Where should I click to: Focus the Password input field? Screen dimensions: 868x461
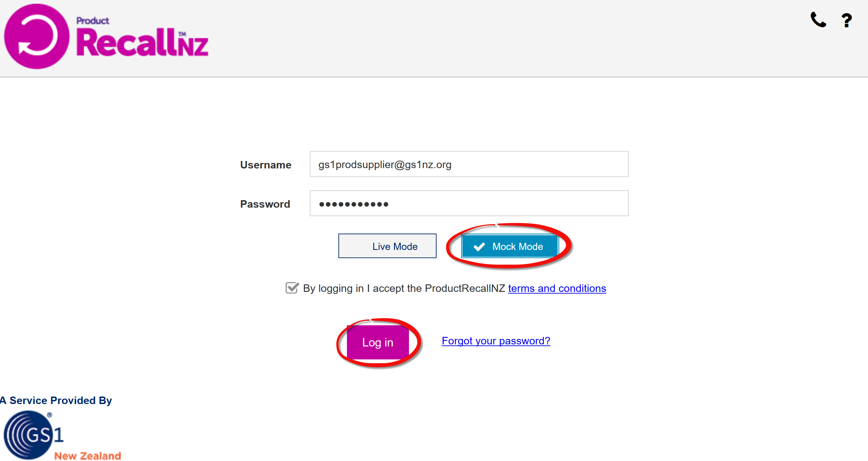[x=469, y=203]
